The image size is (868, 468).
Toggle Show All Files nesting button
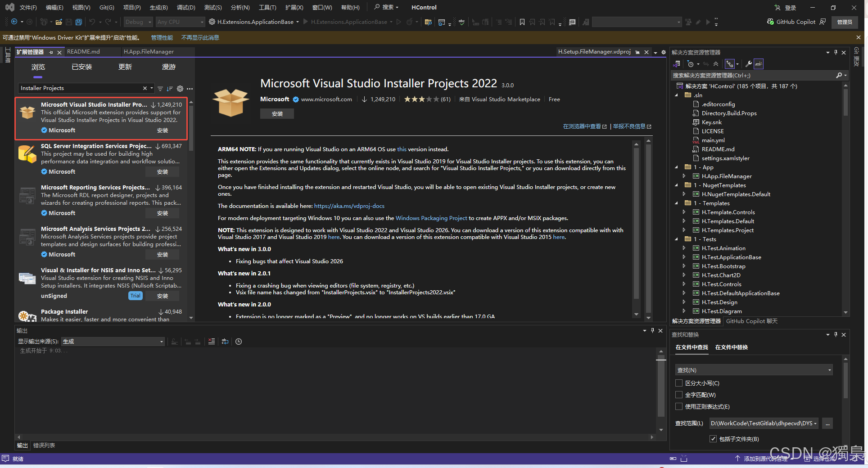[x=730, y=64]
